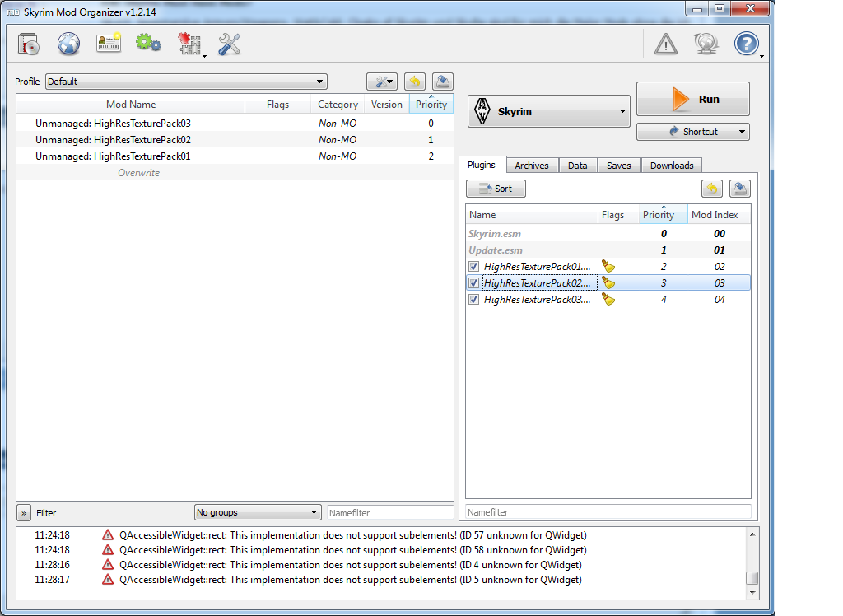Switch to the Downloads tab
Screen dimensions: 843x616
tap(672, 166)
